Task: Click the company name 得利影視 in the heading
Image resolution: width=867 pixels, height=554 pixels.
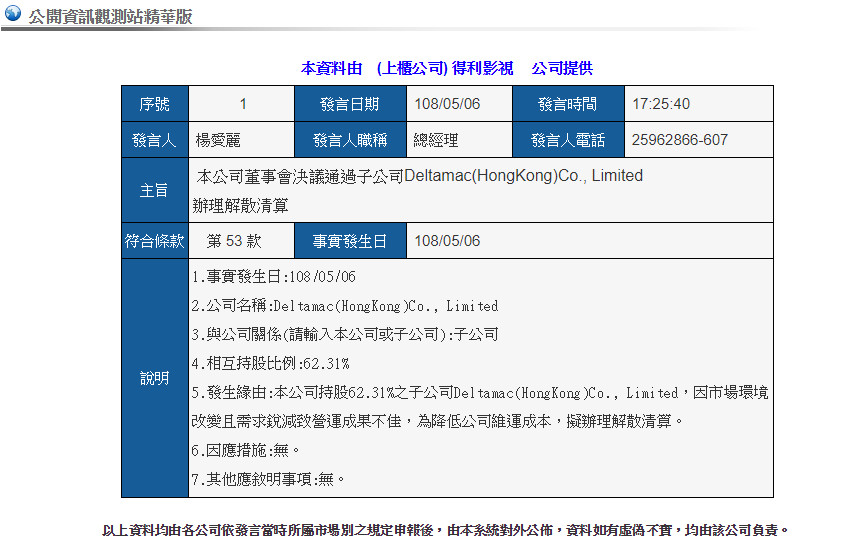Action: click(482, 69)
